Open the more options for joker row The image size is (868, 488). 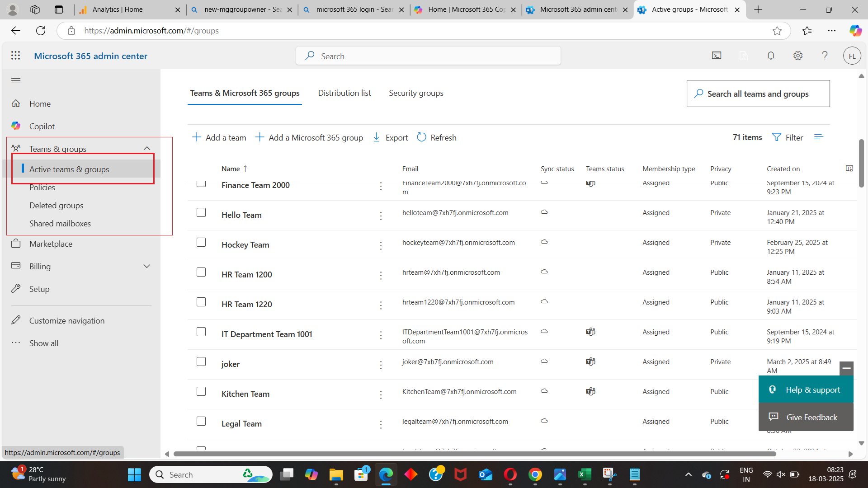(x=381, y=365)
